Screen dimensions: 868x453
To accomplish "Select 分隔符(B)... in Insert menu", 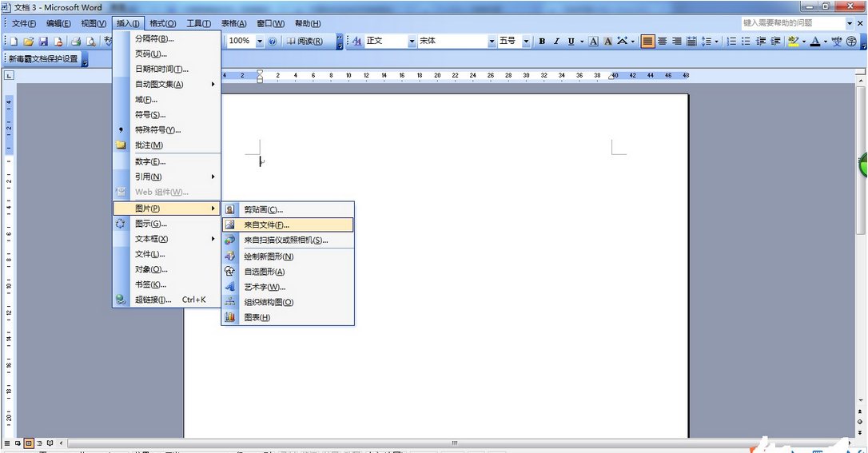I will 167,38.
